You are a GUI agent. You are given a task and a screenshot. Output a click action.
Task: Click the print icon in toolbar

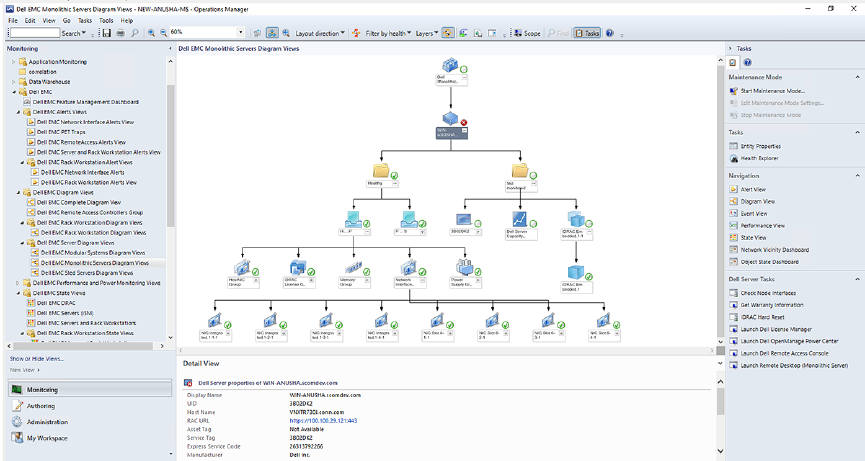click(121, 33)
